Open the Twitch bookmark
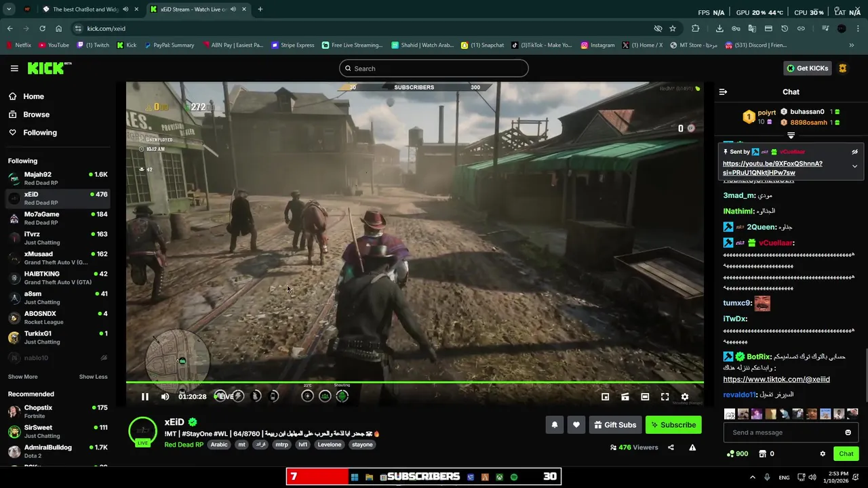This screenshot has height=488, width=868. click(93, 45)
